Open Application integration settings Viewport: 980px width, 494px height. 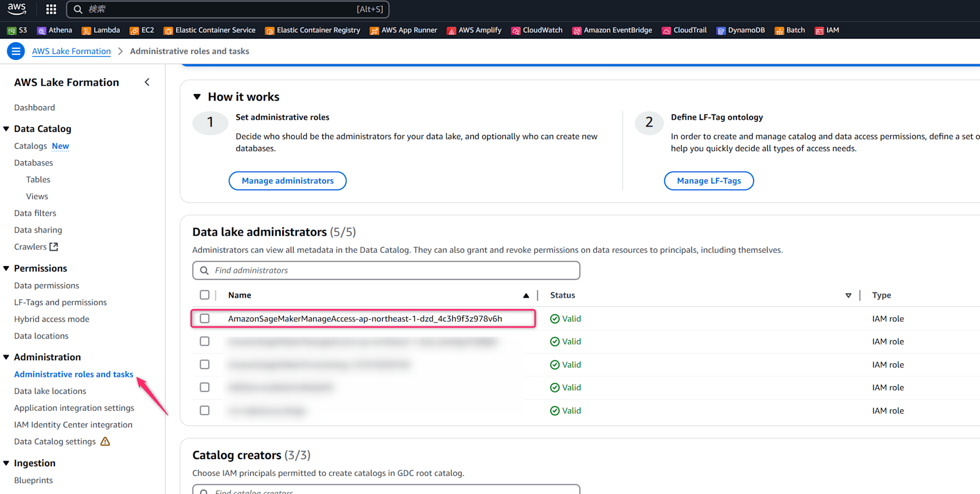pyautogui.click(x=74, y=408)
